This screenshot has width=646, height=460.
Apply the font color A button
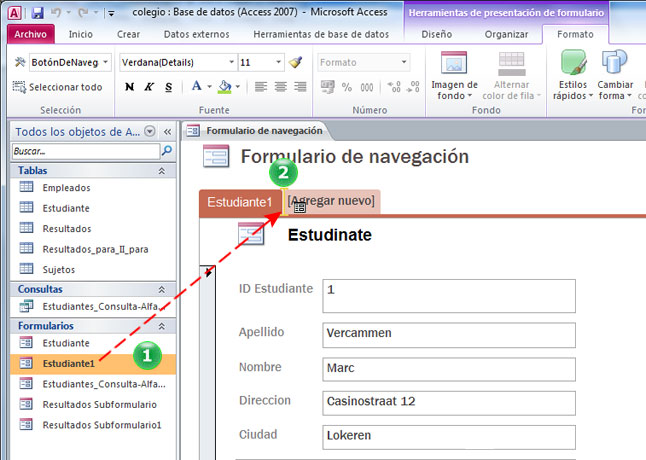click(x=197, y=86)
